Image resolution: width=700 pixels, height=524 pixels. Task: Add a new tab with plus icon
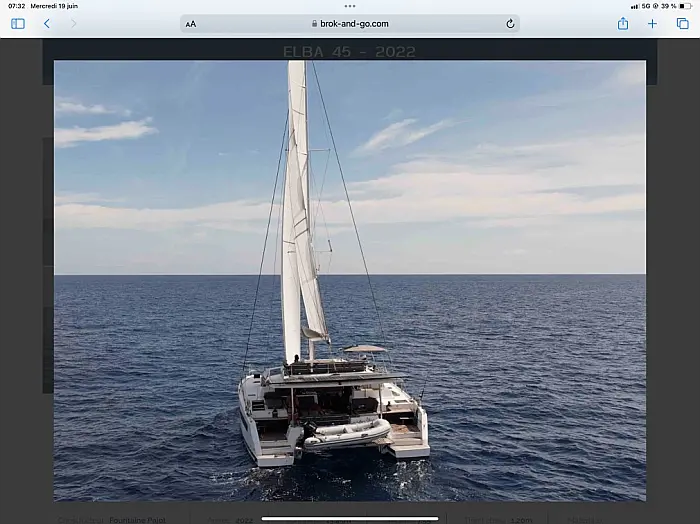click(x=652, y=24)
